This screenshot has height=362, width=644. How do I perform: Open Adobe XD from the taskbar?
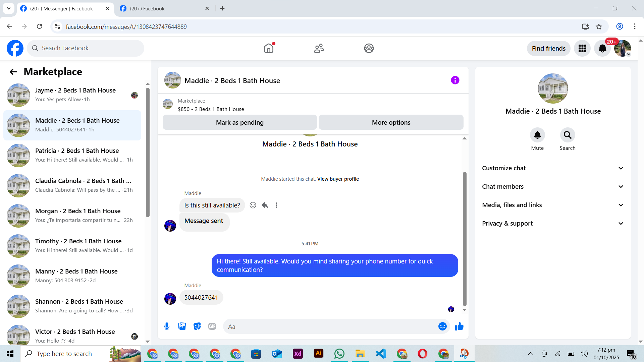click(298, 354)
